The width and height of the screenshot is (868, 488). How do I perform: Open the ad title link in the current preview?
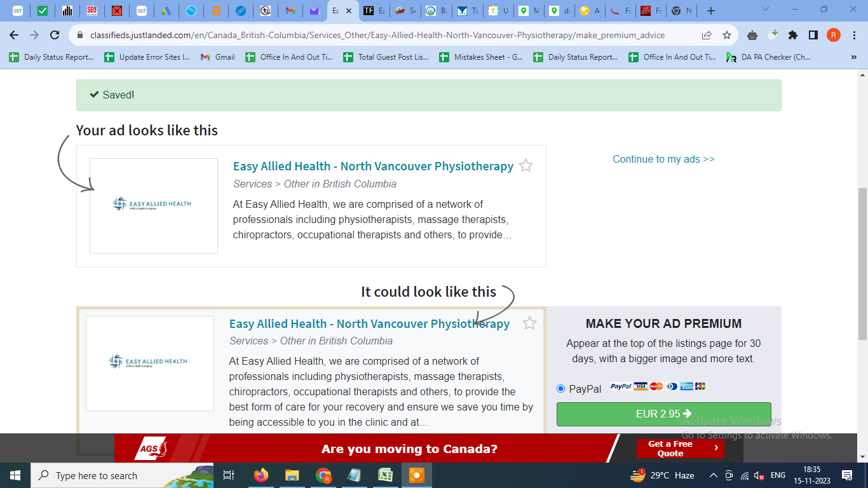[x=373, y=166]
